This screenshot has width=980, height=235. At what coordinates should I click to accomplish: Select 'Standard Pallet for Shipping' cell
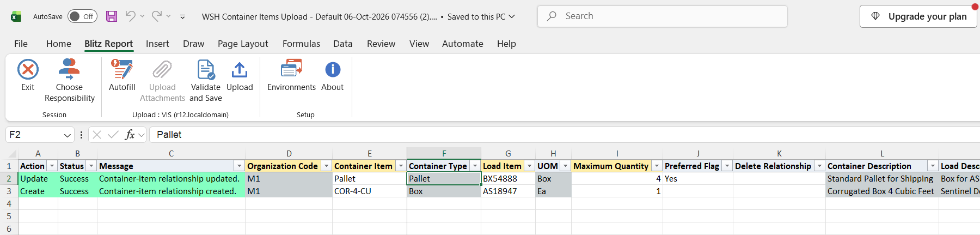click(882, 179)
